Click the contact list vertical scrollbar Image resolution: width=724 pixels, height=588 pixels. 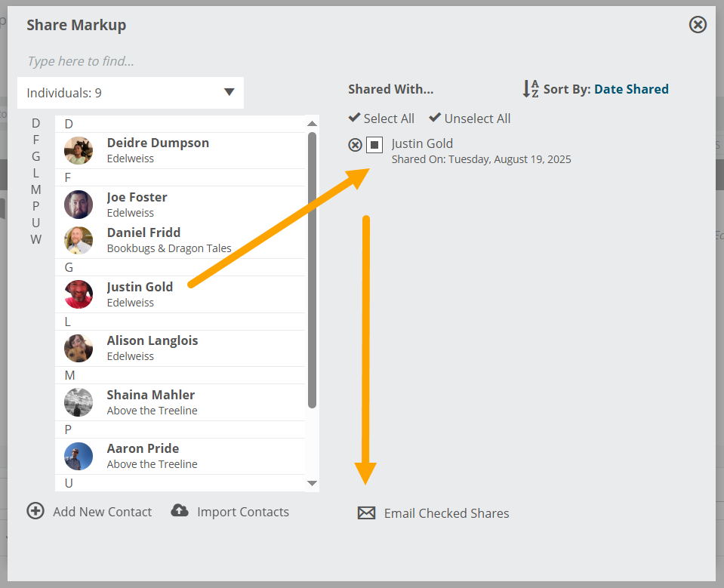[x=312, y=270]
